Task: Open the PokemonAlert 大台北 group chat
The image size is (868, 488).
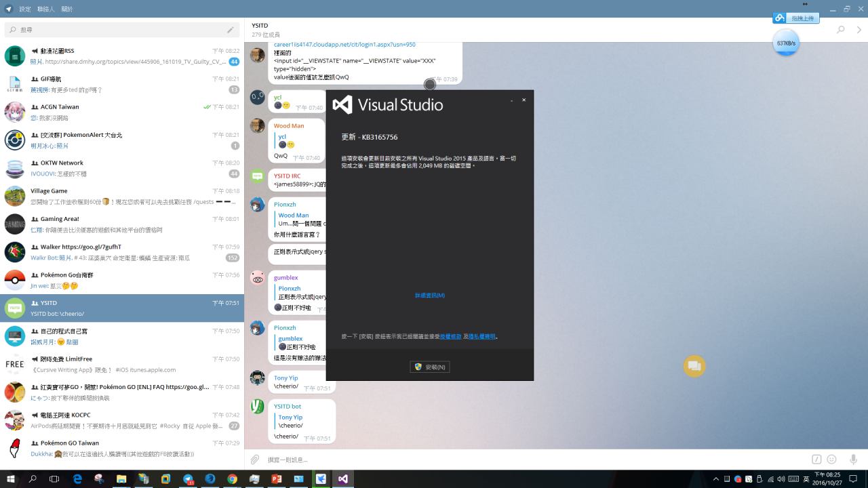Action: pyautogui.click(x=122, y=140)
